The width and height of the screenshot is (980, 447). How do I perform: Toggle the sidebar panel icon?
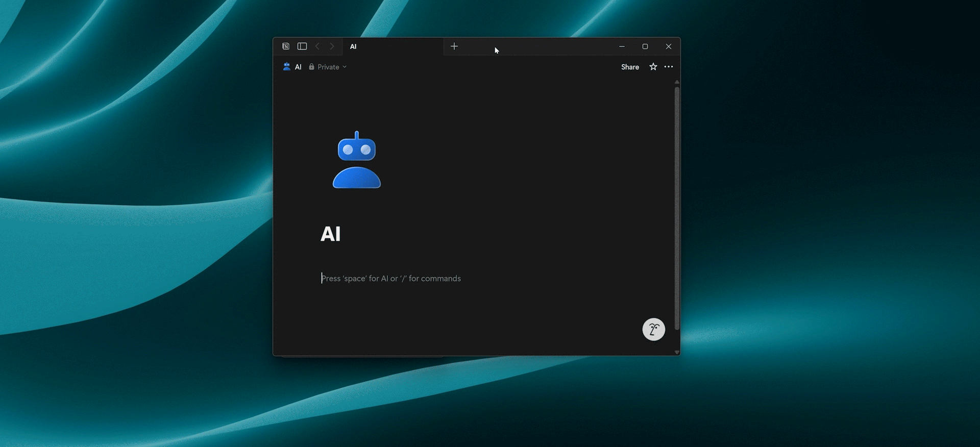click(x=302, y=46)
